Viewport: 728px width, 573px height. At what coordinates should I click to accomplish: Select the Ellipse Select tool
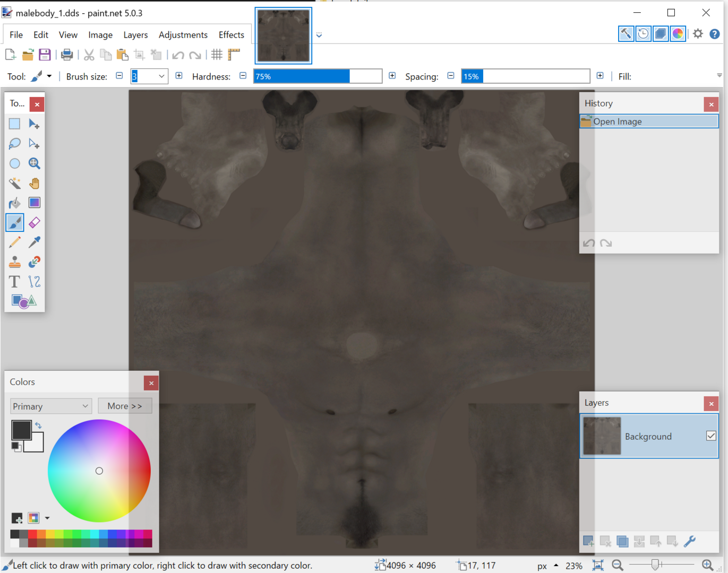pos(14,163)
